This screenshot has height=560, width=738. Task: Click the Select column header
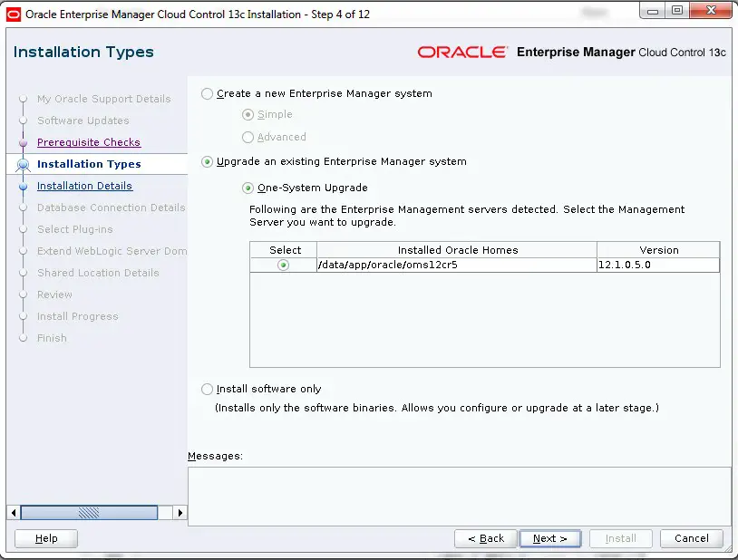[x=284, y=250]
